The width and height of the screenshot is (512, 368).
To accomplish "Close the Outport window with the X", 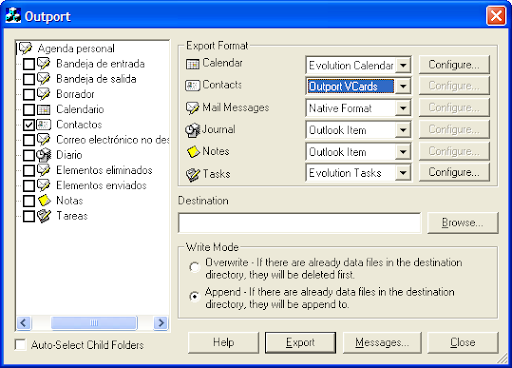I will tap(496, 16).
